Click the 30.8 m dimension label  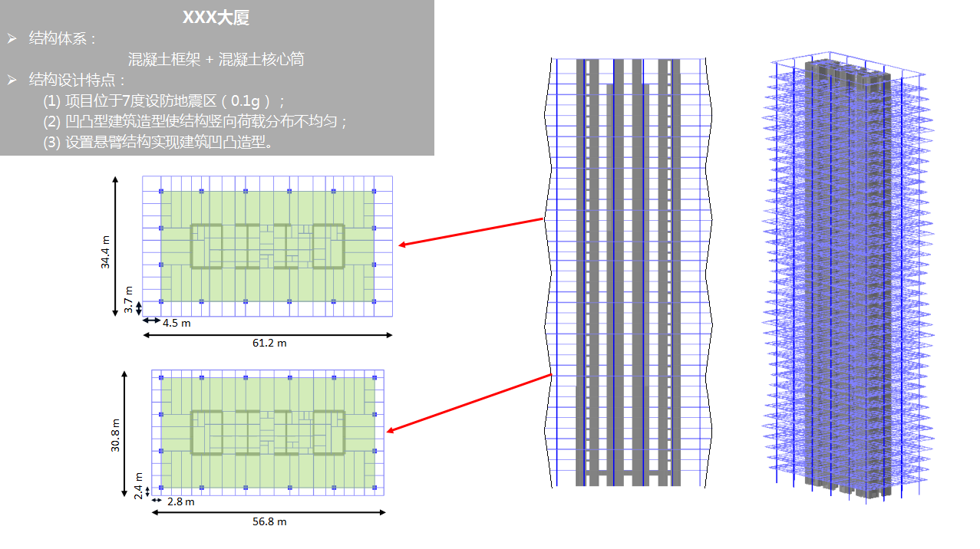[x=115, y=436]
